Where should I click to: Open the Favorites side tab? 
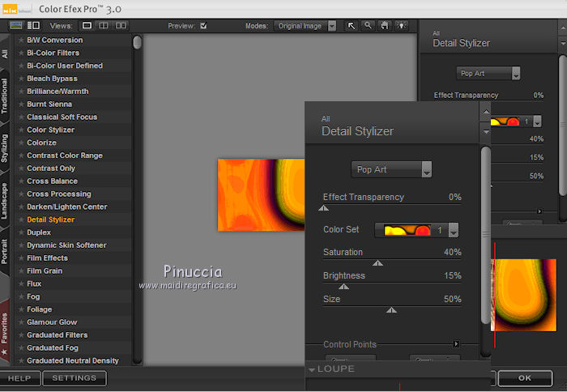pos(4,331)
